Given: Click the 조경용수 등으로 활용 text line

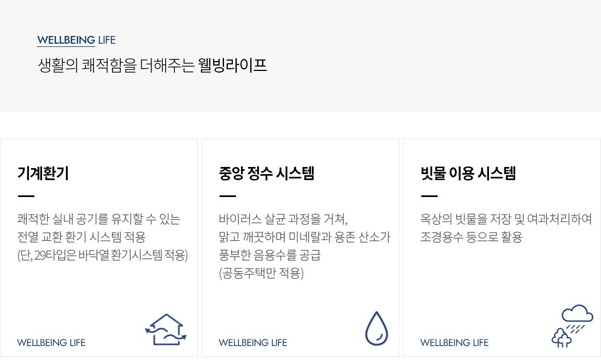Looking at the screenshot, I should click(471, 237).
